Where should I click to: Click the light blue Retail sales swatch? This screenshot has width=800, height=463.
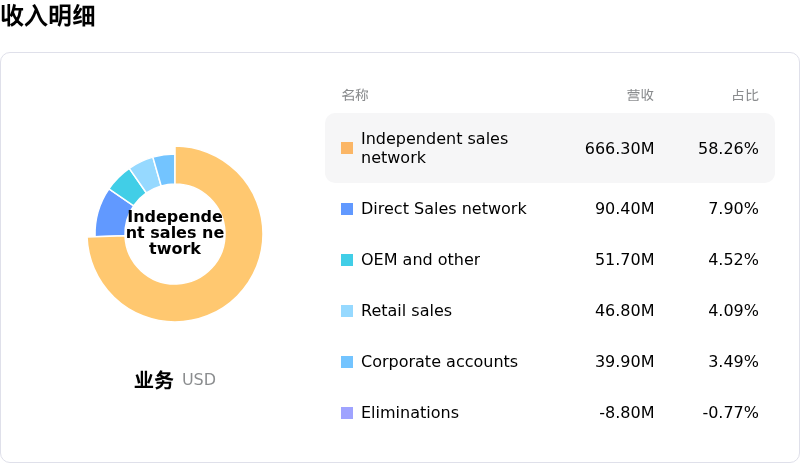[347, 311]
